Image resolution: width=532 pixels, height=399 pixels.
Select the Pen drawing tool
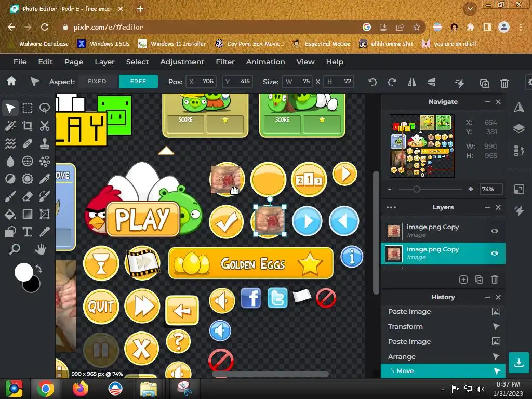point(45,179)
